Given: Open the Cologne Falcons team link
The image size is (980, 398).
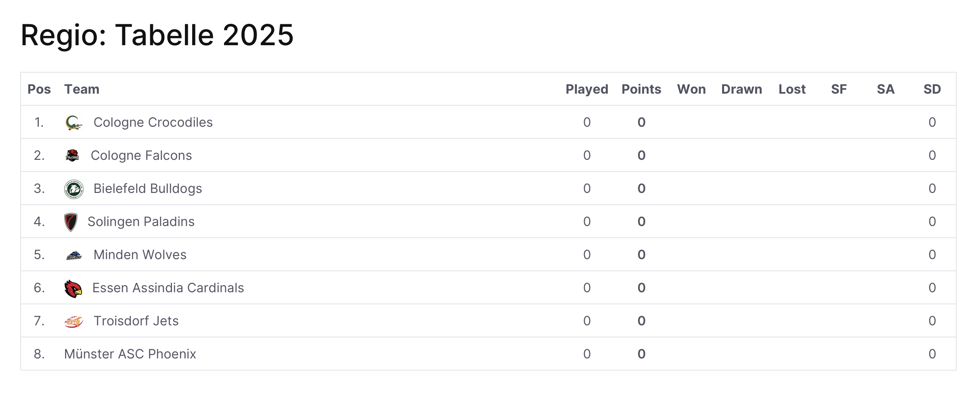Looking at the screenshot, I should [141, 155].
